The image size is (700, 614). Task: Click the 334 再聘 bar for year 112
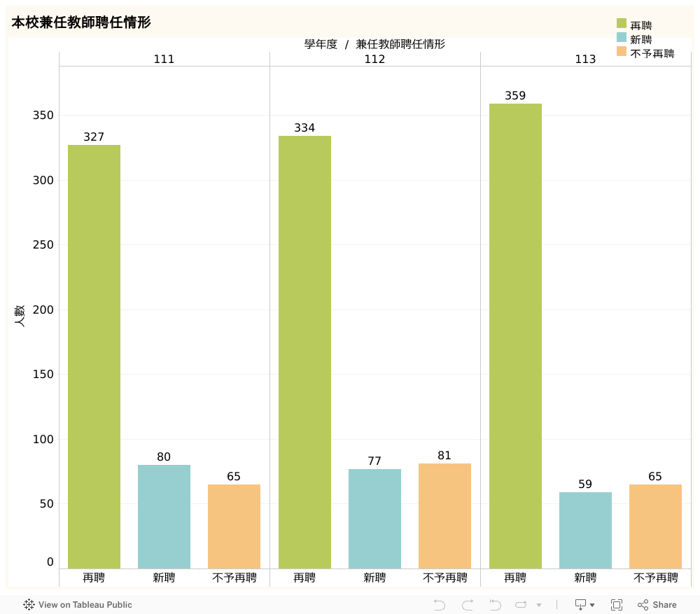[305, 352]
